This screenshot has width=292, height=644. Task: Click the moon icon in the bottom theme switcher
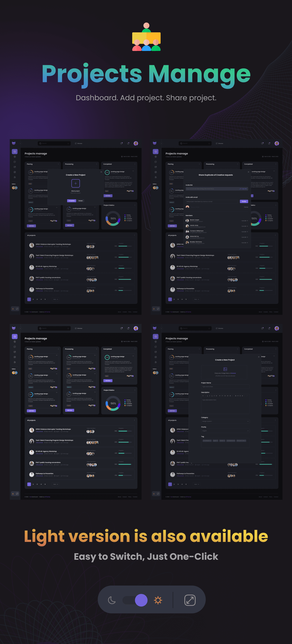(112, 600)
